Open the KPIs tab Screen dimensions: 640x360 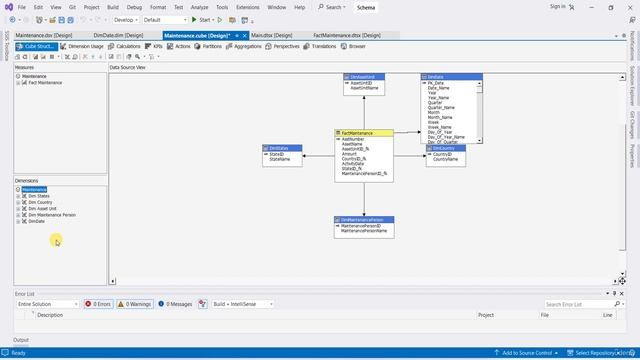point(154,47)
